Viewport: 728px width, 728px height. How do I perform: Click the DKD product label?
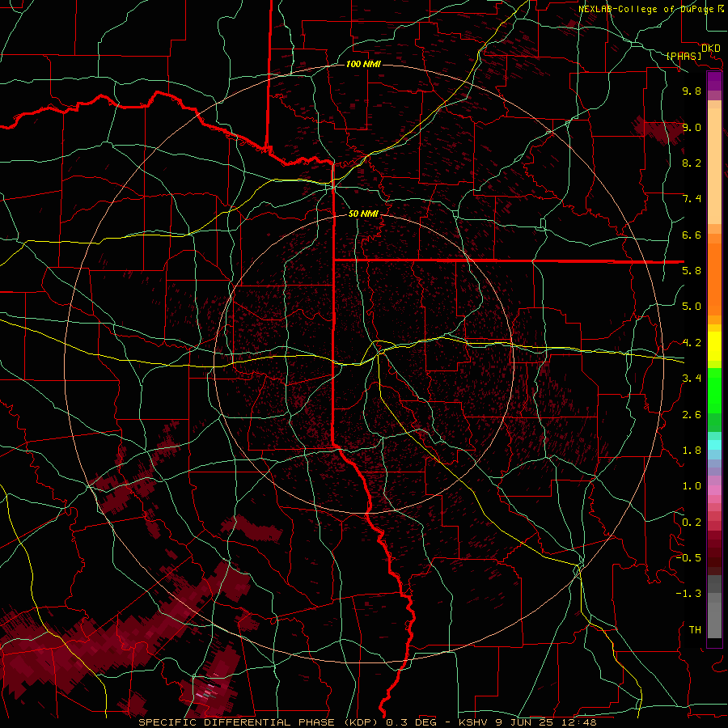coord(711,49)
